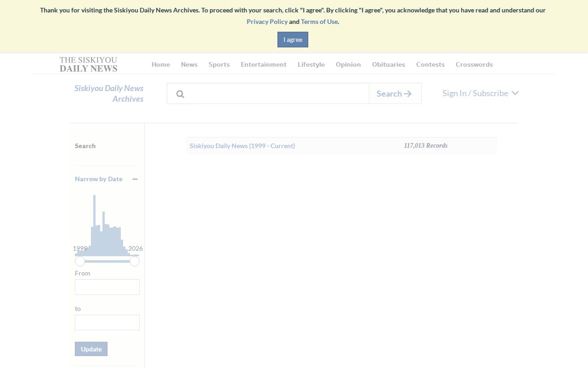Viewport: 588px width, 368px height.
Task: Go to the Crosswords page
Action: click(474, 64)
